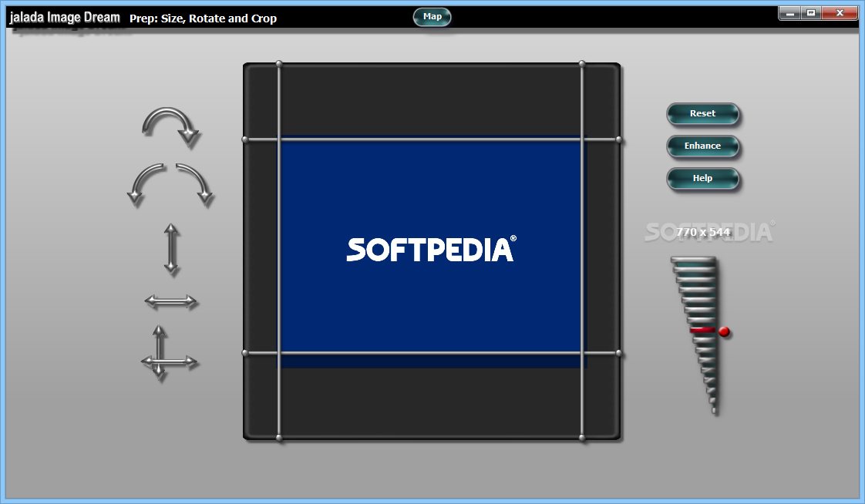Flip image horizontally with left-right arrow
The image size is (865, 504).
pos(170,301)
